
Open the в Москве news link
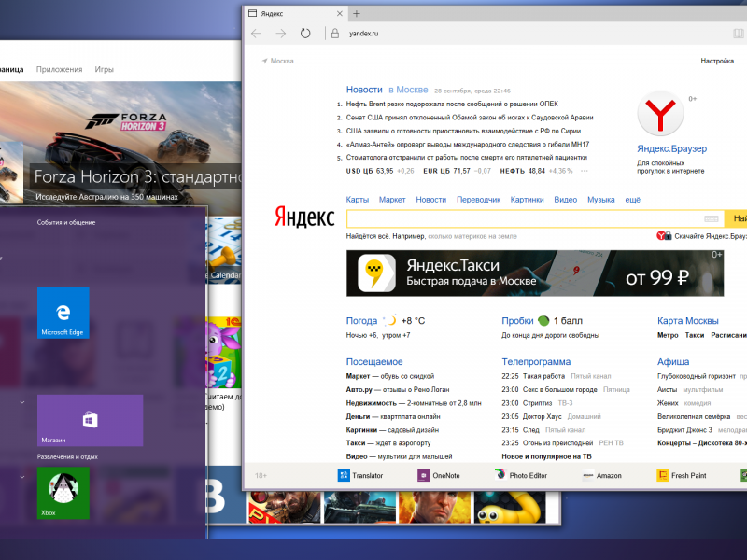408,90
